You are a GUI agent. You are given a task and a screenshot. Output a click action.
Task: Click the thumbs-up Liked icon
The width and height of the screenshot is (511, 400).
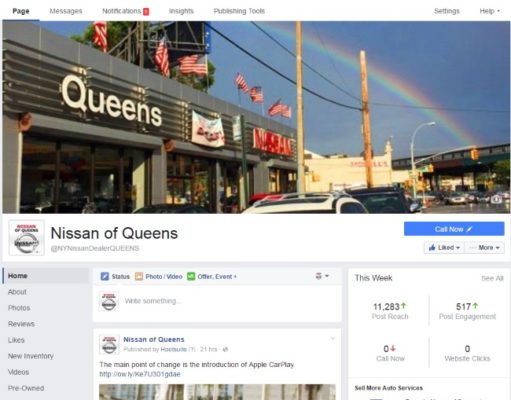pos(432,248)
